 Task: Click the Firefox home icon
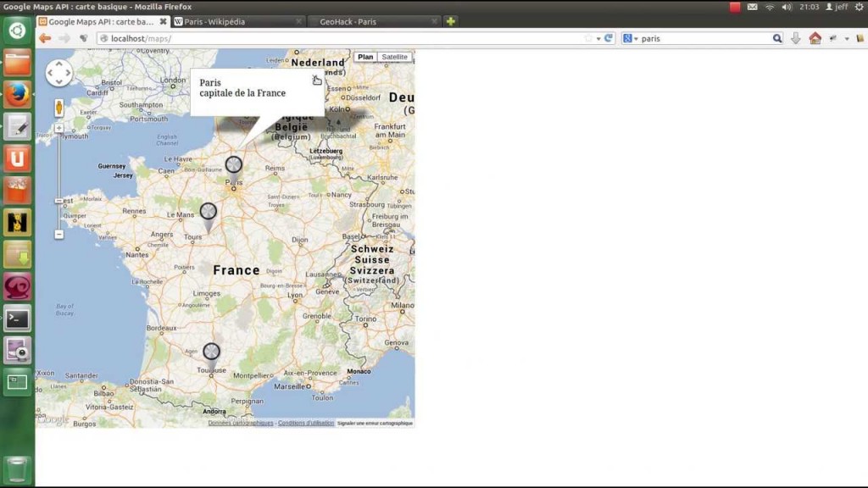tap(815, 38)
